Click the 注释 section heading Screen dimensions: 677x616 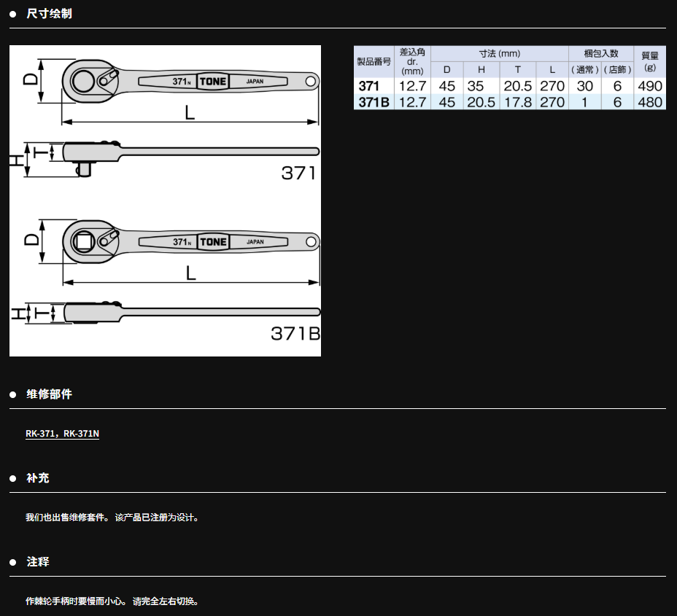pos(38,561)
